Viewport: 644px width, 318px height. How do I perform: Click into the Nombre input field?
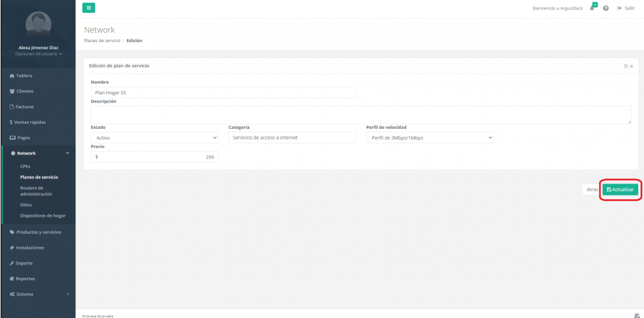(x=223, y=92)
